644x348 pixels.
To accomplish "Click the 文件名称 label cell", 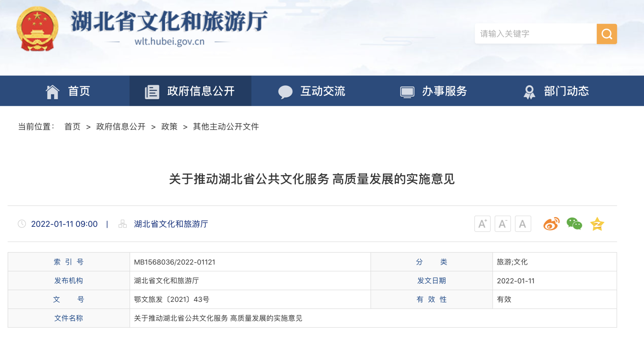I will (x=69, y=318).
